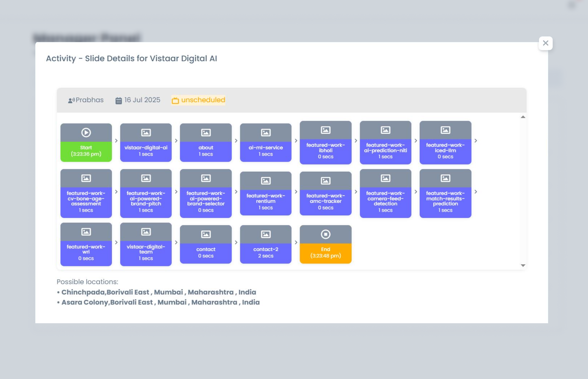Screen dimensions: 588x379
Task: Click the image icon on match-results-prediction slide
Action: [445, 178]
